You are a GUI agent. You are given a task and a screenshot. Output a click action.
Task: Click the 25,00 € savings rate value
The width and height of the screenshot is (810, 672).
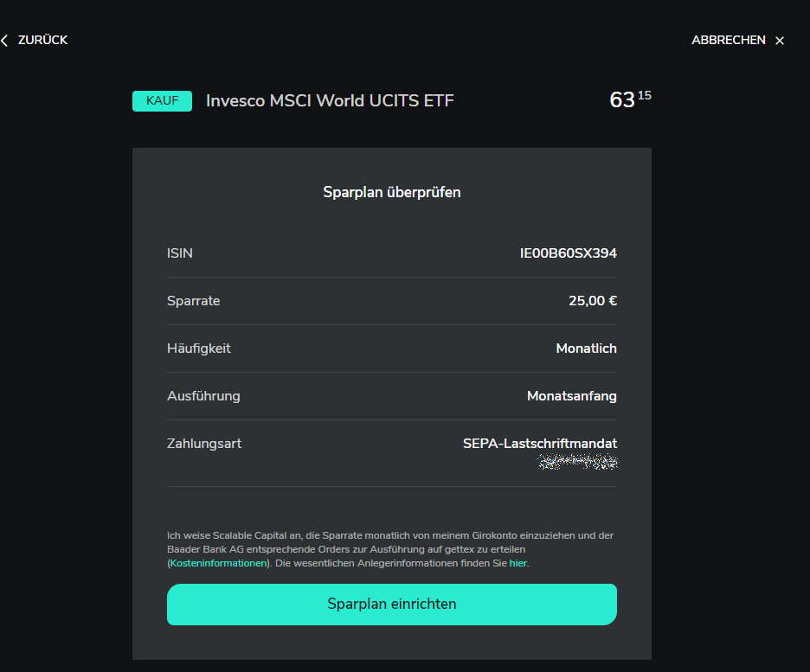593,301
